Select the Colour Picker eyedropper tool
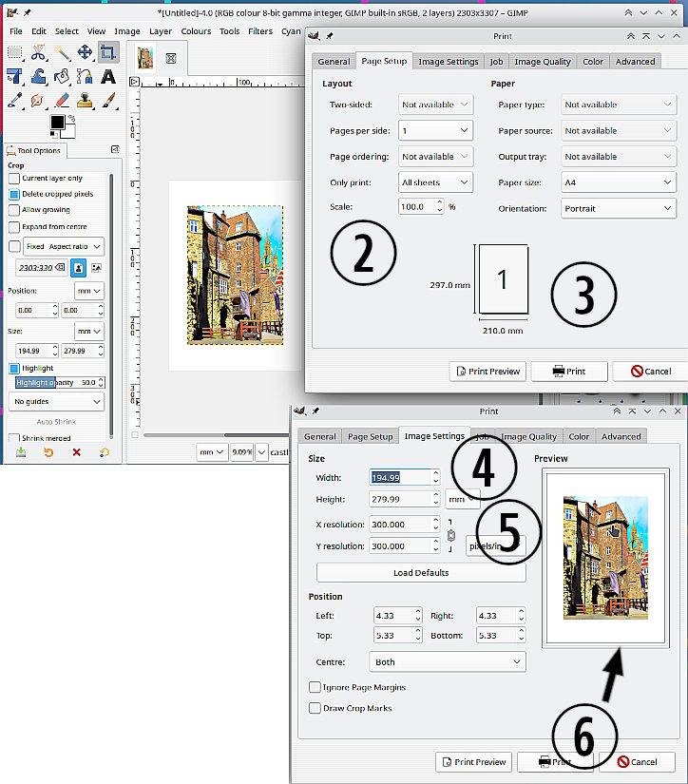Image resolution: width=688 pixels, height=784 pixels. click(x=15, y=101)
